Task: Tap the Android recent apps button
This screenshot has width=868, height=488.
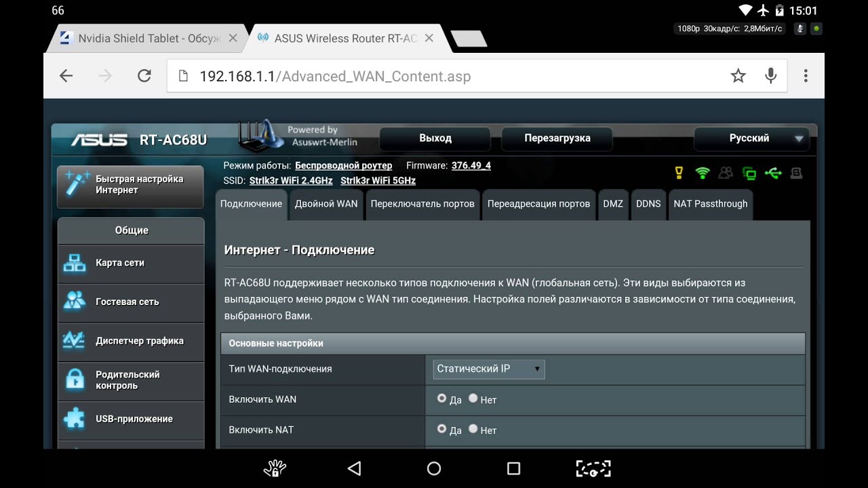Action: tap(514, 468)
